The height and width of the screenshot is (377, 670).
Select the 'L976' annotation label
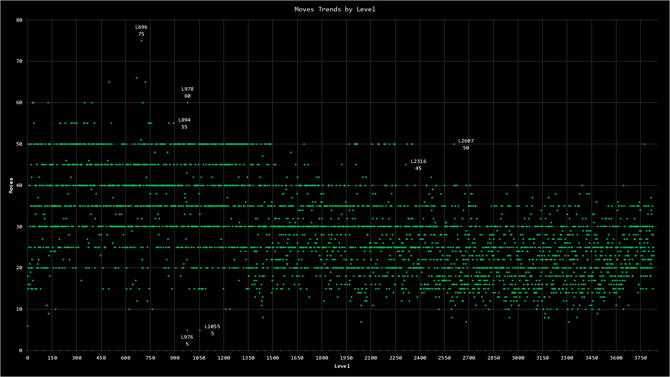tap(187, 337)
